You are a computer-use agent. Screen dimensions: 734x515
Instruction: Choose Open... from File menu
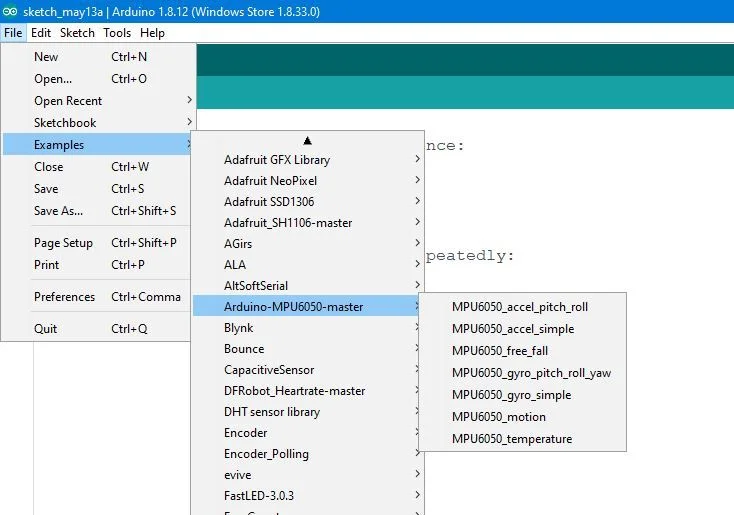click(99, 79)
